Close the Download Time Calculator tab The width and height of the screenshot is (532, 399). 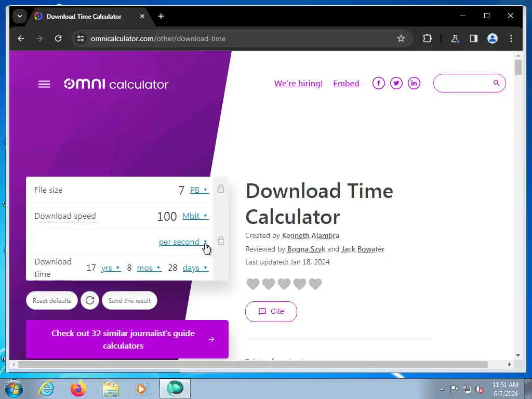[142, 16]
